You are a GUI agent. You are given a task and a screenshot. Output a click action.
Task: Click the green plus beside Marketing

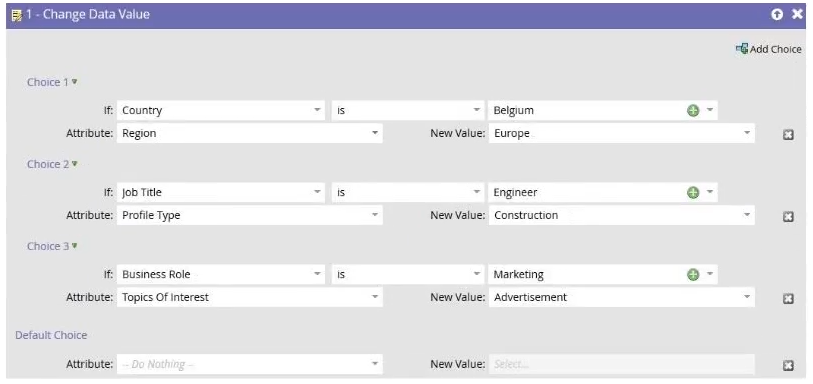(693, 274)
